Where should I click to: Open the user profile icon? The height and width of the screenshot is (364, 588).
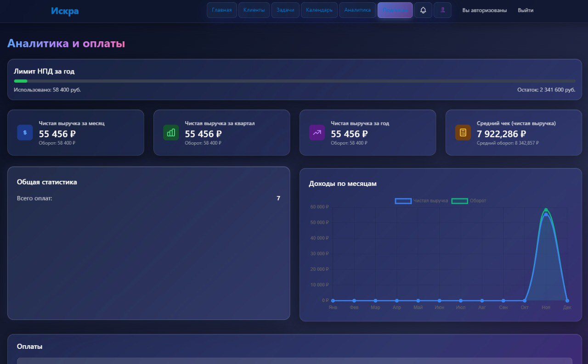[x=442, y=10]
